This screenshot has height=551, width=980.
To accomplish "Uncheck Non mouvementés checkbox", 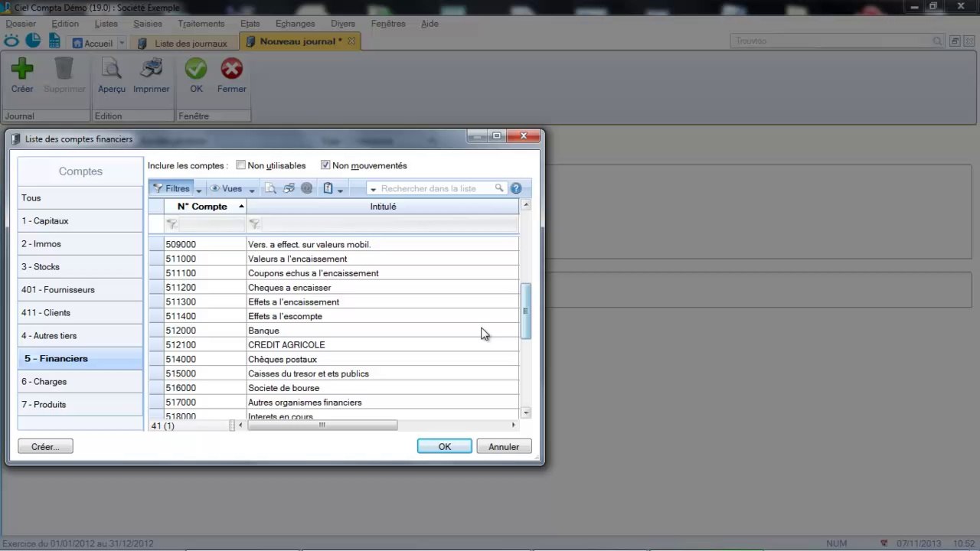I will pyautogui.click(x=325, y=165).
